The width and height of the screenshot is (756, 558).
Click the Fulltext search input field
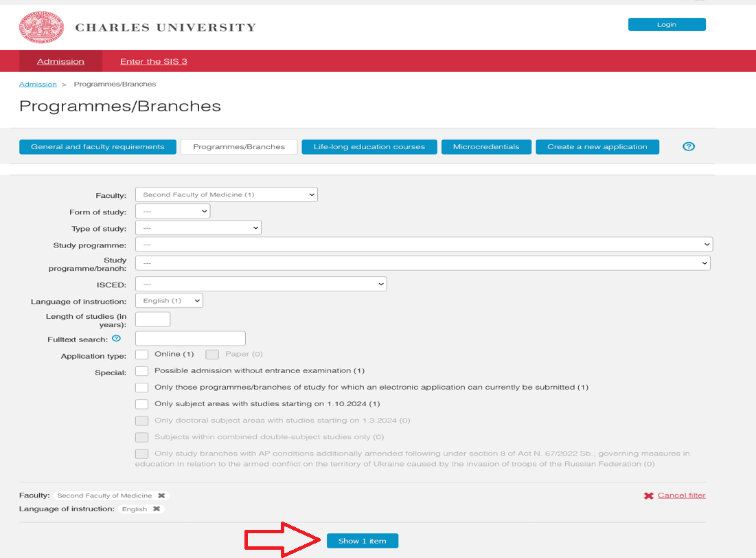pos(190,338)
